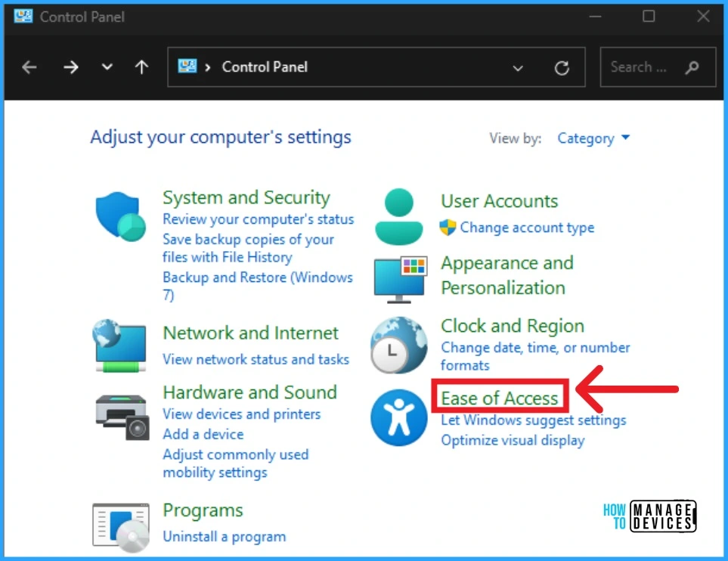The image size is (728, 561).
Task: Open the Ease of Access figure icon
Action: 399,417
